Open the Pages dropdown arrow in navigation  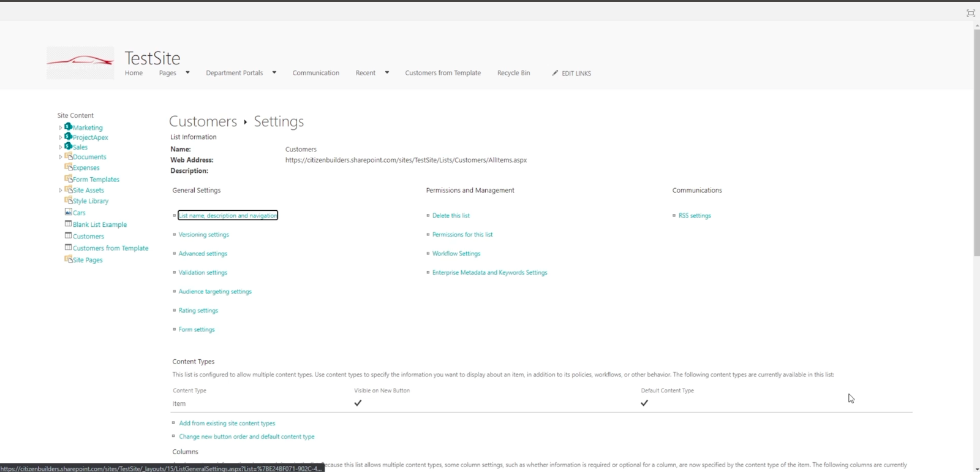tap(187, 72)
